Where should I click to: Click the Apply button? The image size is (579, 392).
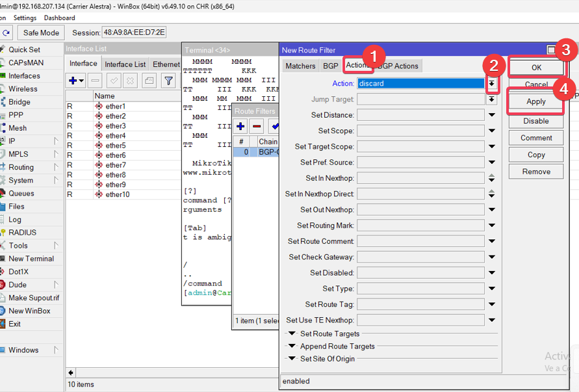point(536,102)
